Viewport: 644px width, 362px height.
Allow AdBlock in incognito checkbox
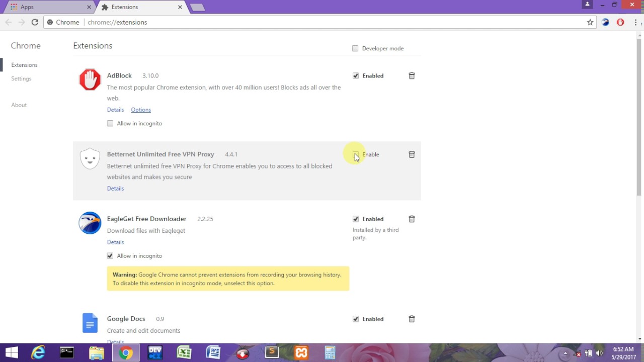click(110, 123)
